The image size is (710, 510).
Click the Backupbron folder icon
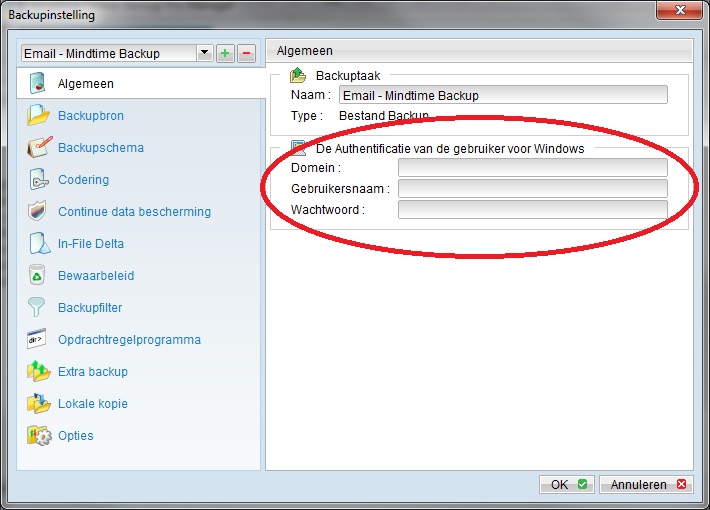click(x=38, y=115)
